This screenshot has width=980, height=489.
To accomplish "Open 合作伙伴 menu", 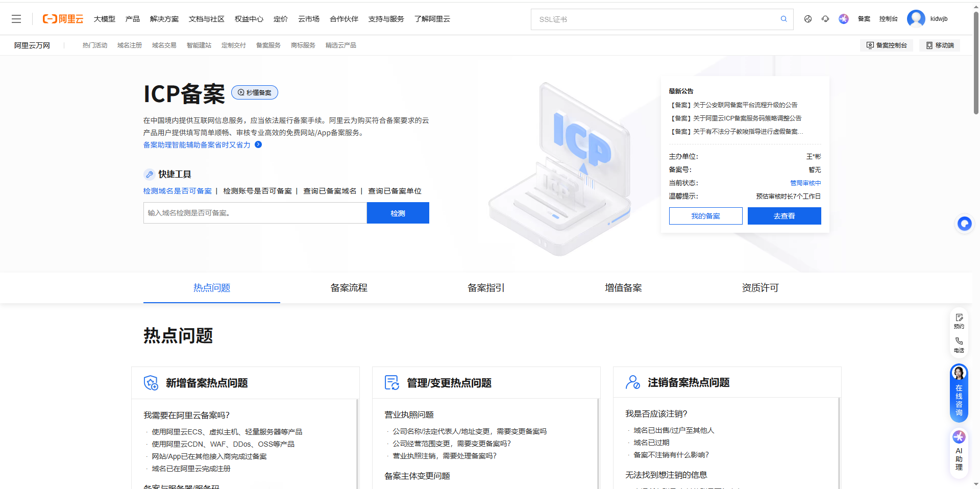I will [x=344, y=19].
